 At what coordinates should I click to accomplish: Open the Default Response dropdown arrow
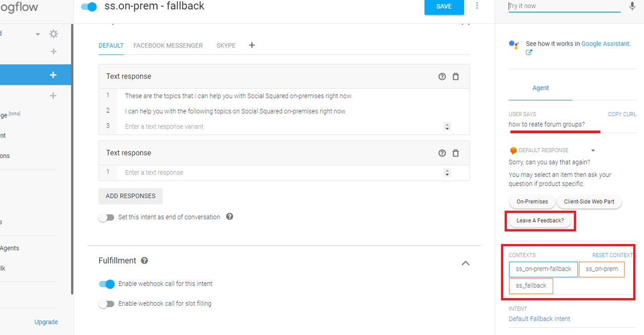pyautogui.click(x=593, y=150)
